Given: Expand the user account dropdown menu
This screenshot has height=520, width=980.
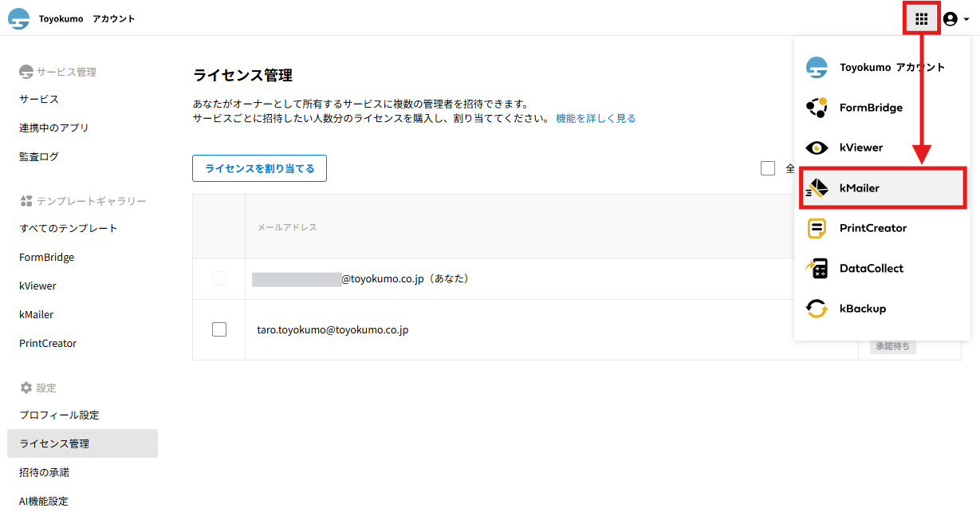Looking at the screenshot, I should (956, 19).
